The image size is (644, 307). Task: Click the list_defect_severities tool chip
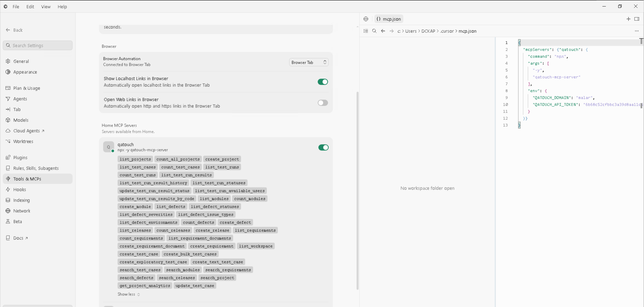coord(146,214)
